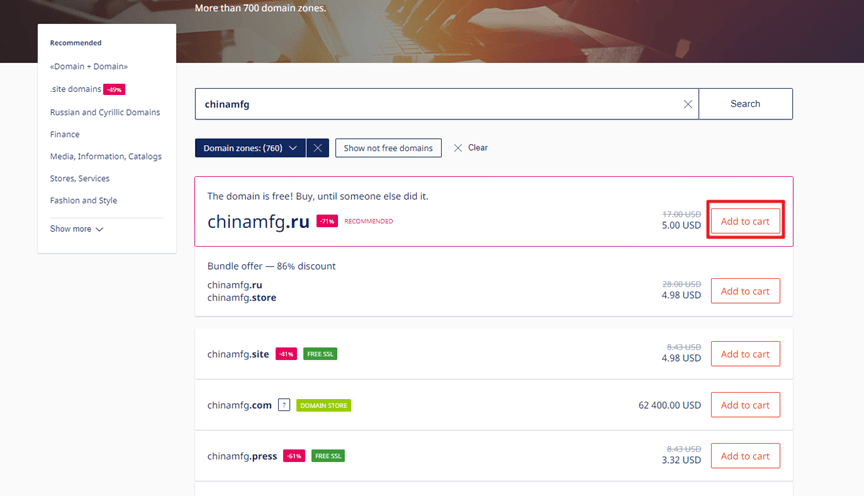The height and width of the screenshot is (496, 864).
Task: Click the Clear filters link
Action: 478,148
